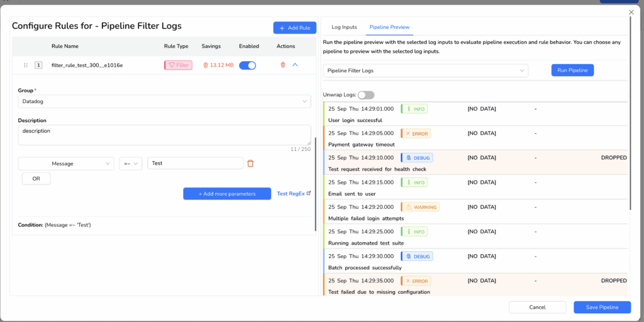Click the Savings column header

click(211, 46)
